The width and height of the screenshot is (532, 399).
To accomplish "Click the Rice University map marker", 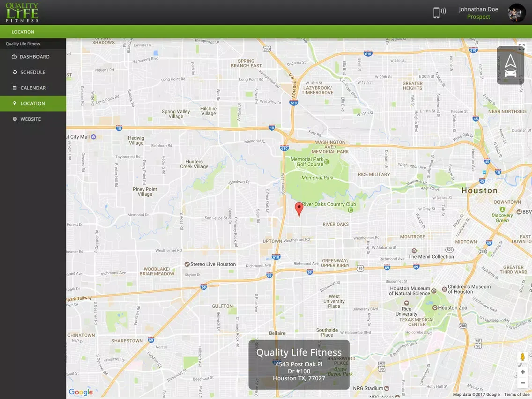I will (406, 303).
